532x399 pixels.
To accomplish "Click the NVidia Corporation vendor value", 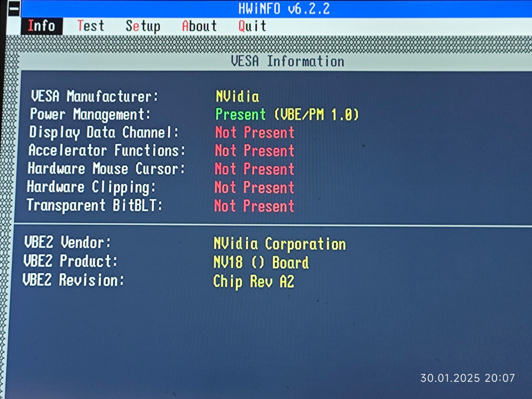I will (280, 244).
